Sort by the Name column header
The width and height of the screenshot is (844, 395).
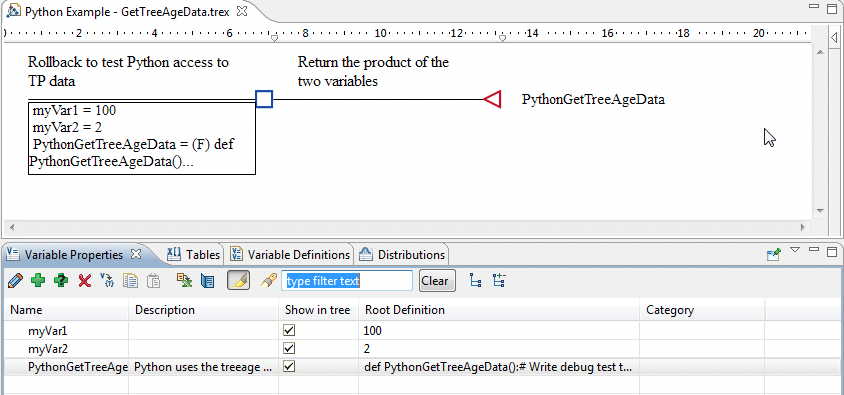click(67, 310)
